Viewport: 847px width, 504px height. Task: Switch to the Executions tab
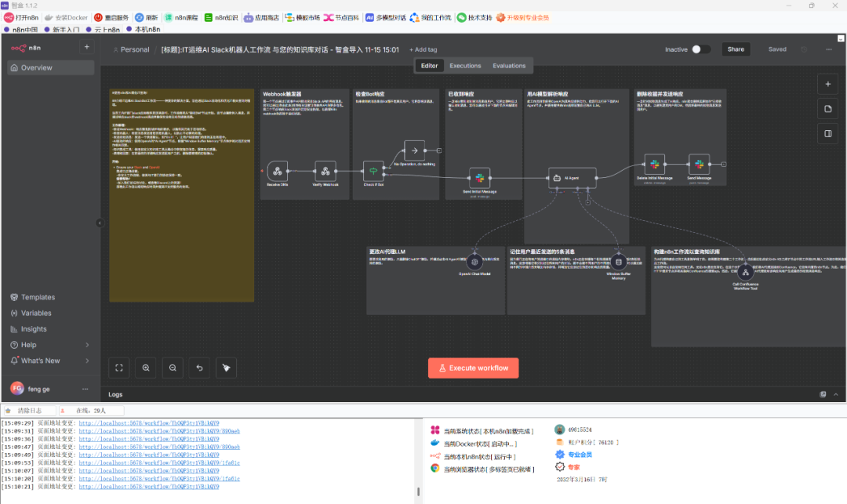click(x=465, y=66)
